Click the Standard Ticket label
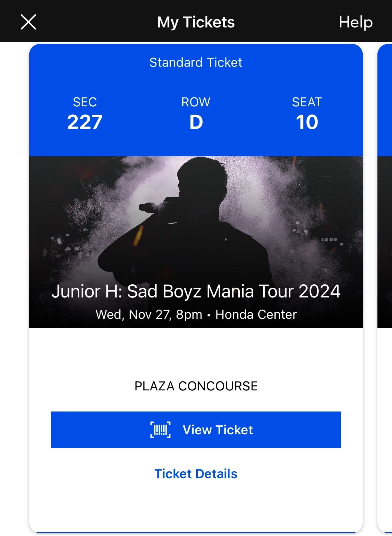The width and height of the screenshot is (392, 536). click(196, 62)
